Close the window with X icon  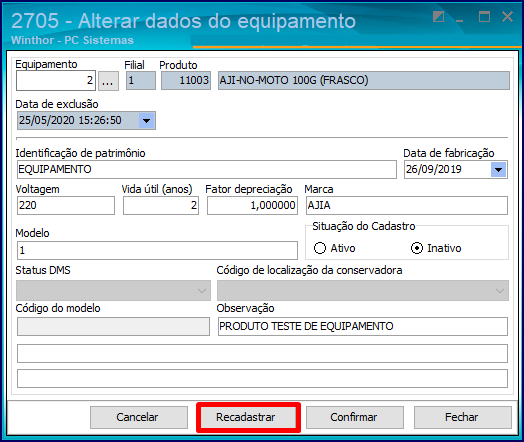click(x=507, y=16)
